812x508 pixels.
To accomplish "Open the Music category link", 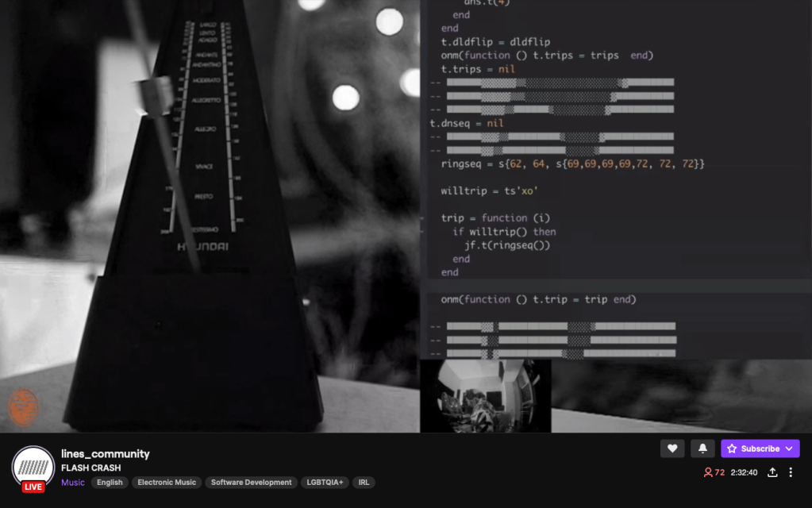I will 73,483.
